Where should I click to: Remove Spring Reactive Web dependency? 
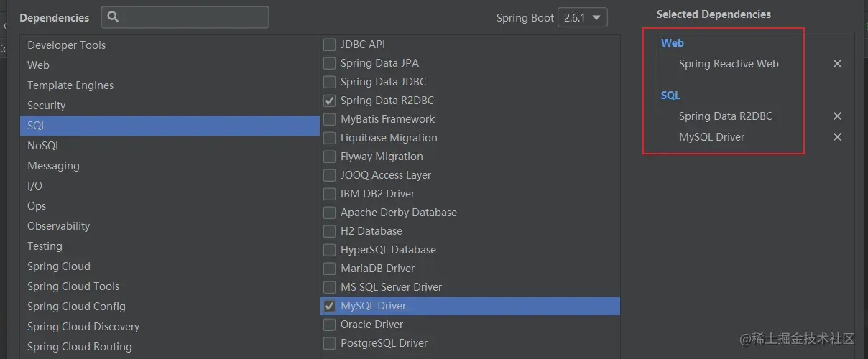point(837,64)
